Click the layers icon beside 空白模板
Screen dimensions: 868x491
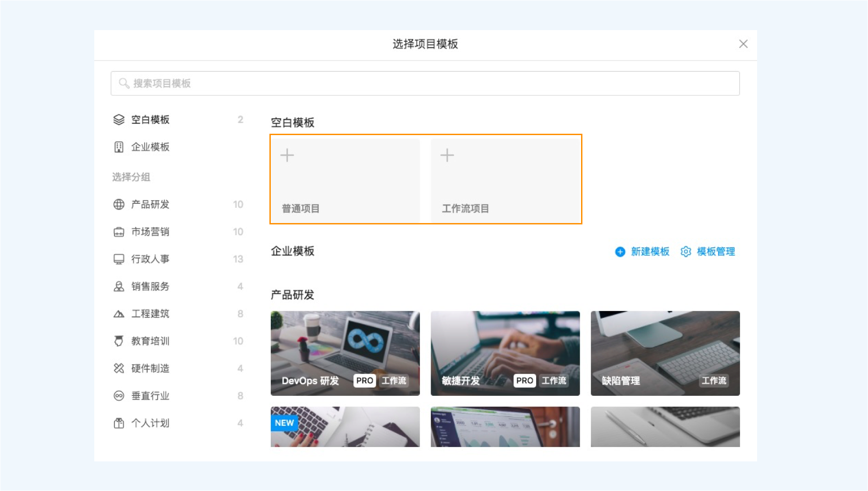click(119, 120)
